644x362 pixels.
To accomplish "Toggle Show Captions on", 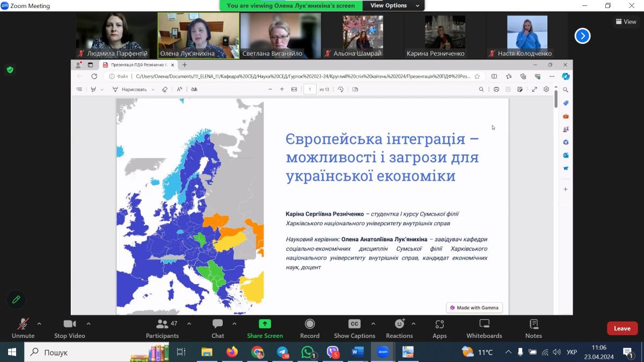I will click(354, 328).
